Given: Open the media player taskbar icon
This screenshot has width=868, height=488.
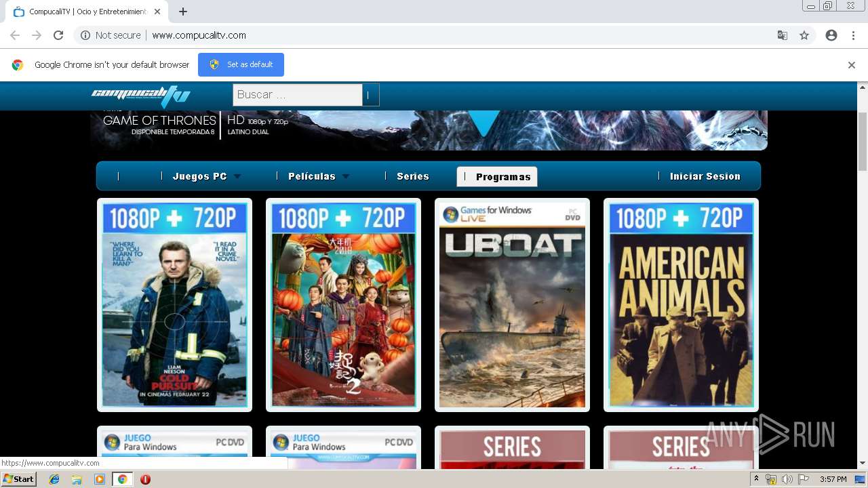Looking at the screenshot, I should point(100,479).
